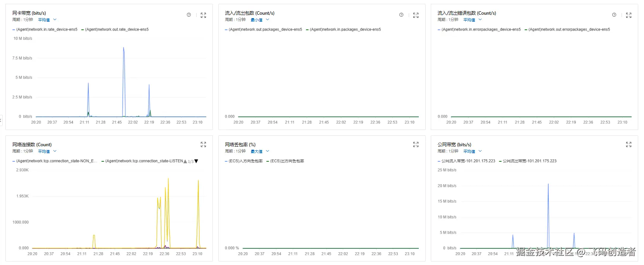The height and width of the screenshot is (265, 644).
Task: Open the 最大值 dropdown in the 网络丢包率 panel
Action: [260, 151]
